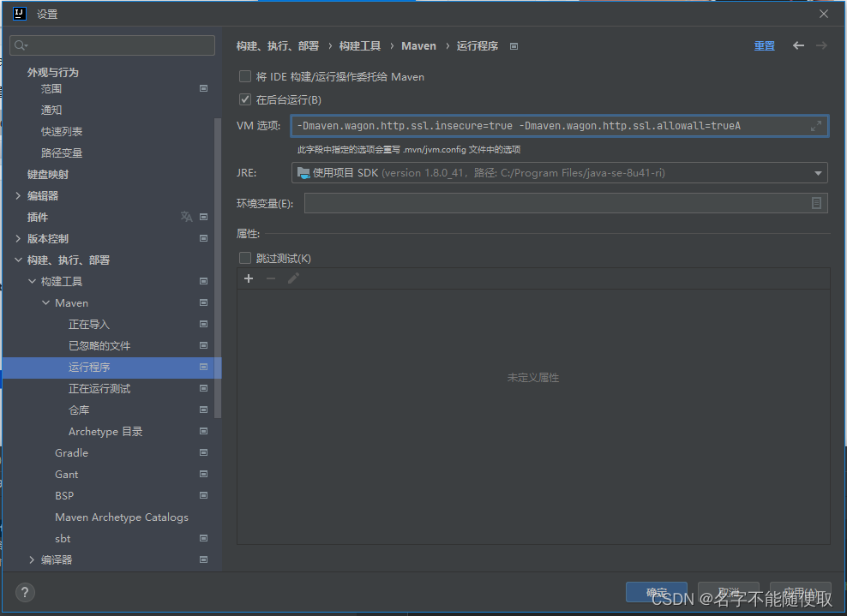Open 通知 settings page

point(51,111)
